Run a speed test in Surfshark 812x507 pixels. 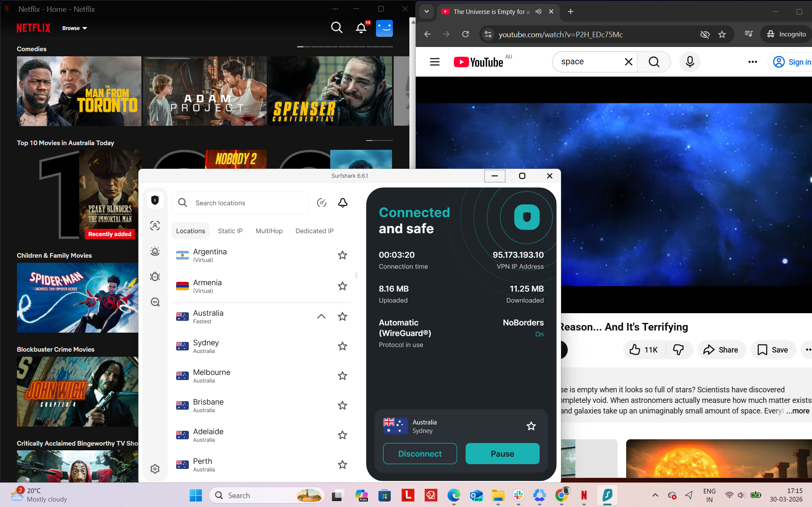pos(321,203)
